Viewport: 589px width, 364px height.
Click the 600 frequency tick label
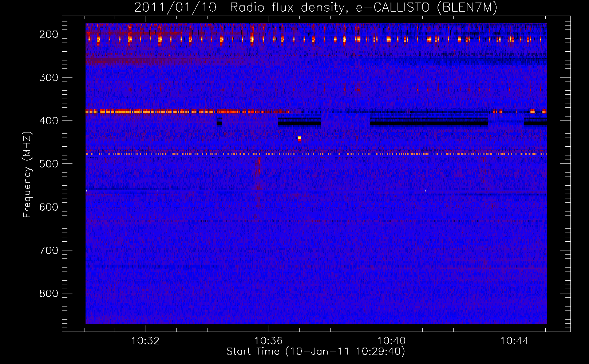[x=49, y=207]
